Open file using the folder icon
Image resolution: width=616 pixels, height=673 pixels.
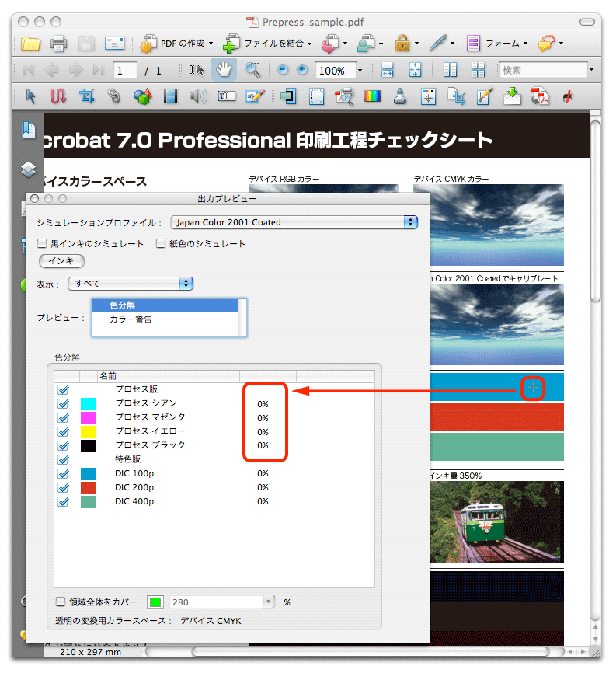click(x=30, y=44)
